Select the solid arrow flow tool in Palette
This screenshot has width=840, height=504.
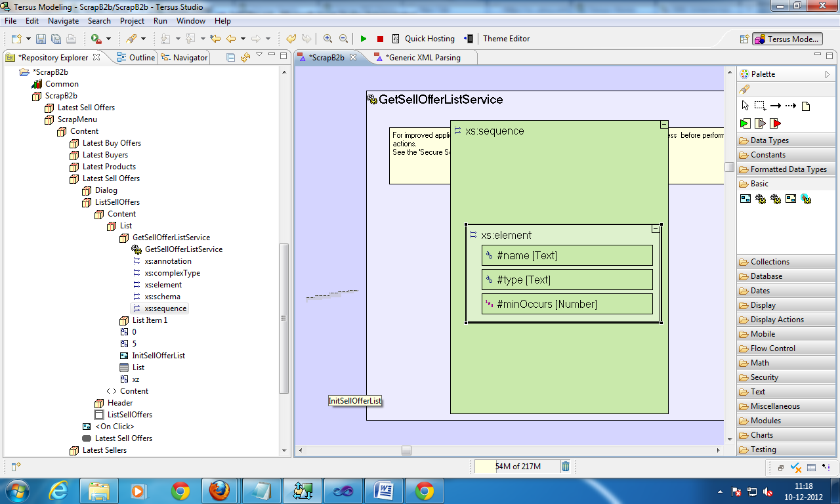(775, 106)
